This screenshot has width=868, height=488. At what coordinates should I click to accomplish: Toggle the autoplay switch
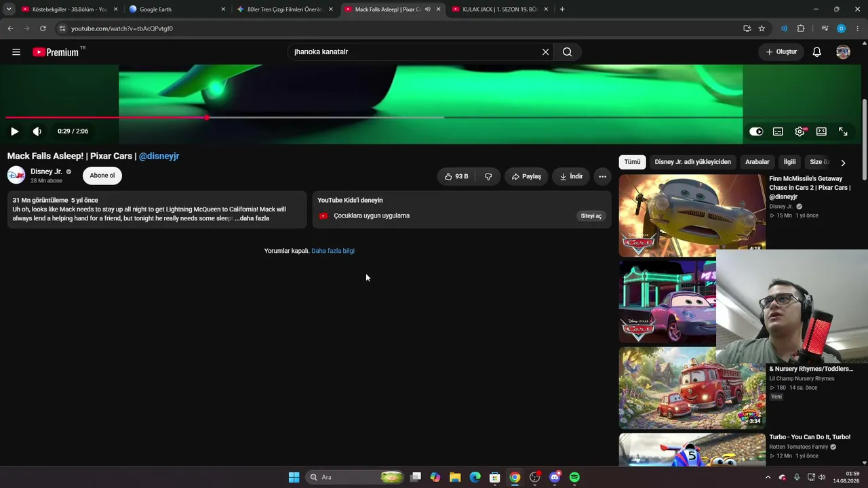tap(756, 131)
